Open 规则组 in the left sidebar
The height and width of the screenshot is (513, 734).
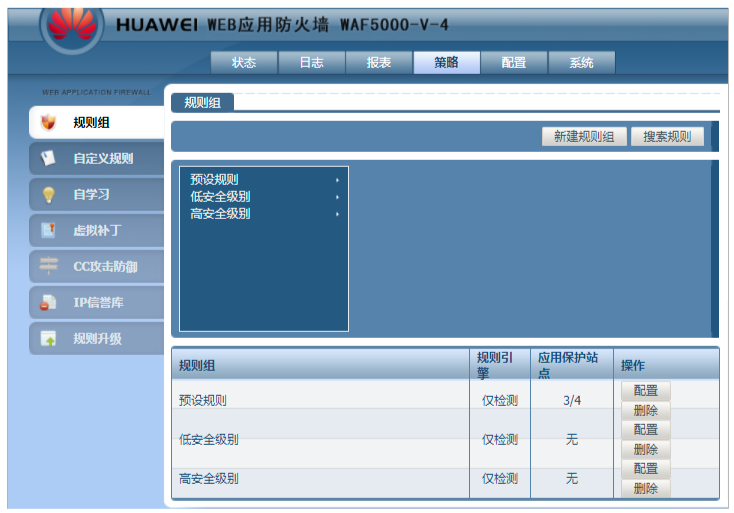pos(97,122)
